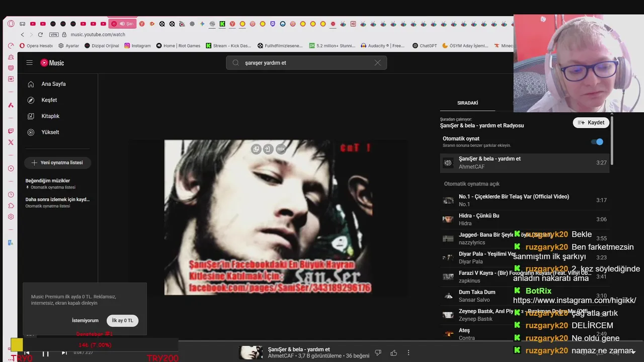Viewport: 644px width, 362px height.
Task: Click the now-playing bar album thumbnail
Action: pyautogui.click(x=251, y=352)
